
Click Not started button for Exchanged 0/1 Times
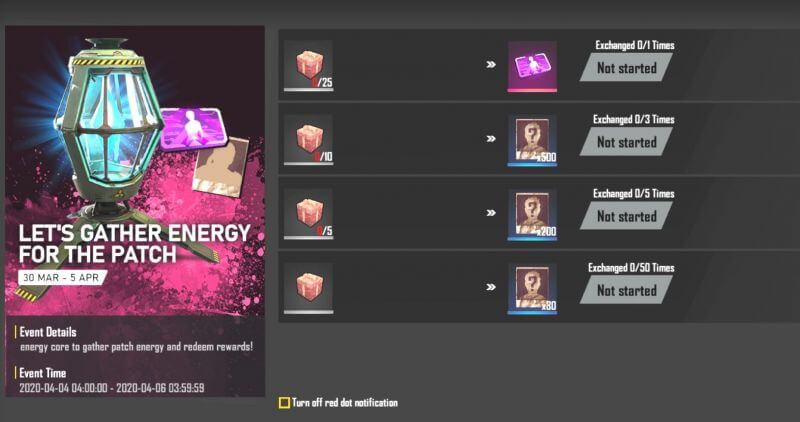coord(626,68)
